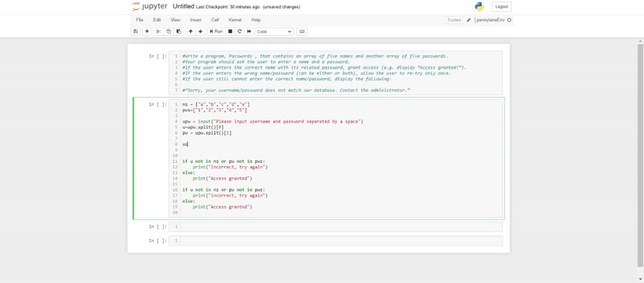Click the first cell with comment instructions
Viewport: 644px width, 283px height.
click(x=336, y=73)
